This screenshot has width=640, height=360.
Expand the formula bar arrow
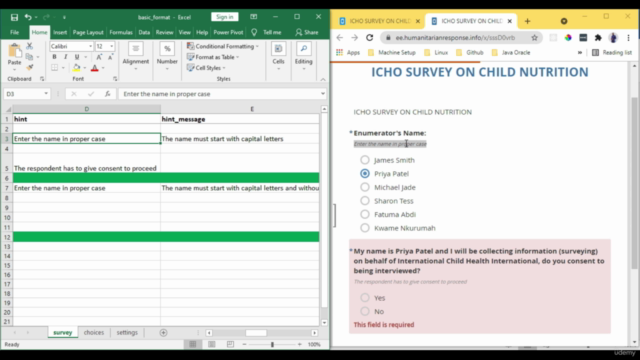[322, 94]
